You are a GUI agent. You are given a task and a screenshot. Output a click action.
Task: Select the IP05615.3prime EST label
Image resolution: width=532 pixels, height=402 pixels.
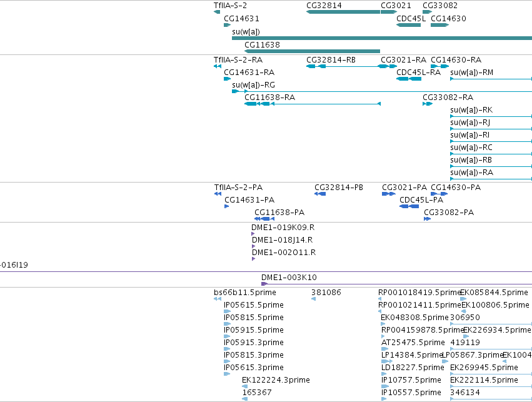click(x=254, y=368)
